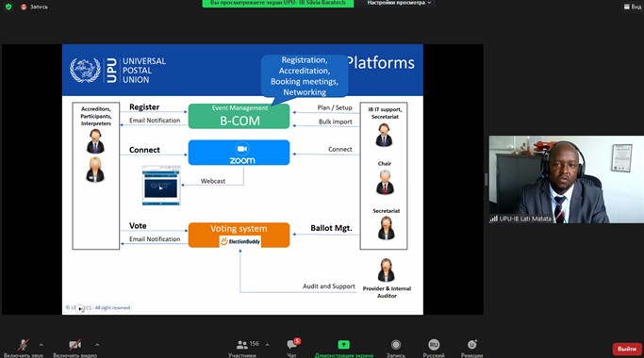Click the play arrow on slide footer
The height and width of the screenshot is (358, 644).
[x=80, y=308]
